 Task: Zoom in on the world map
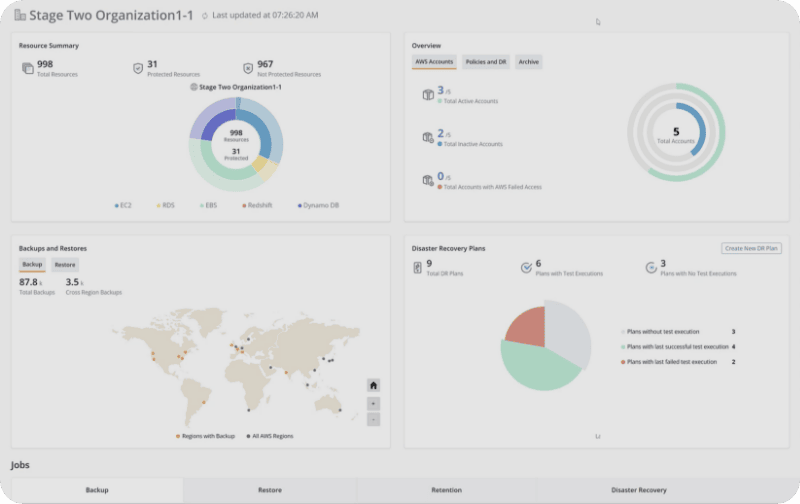[x=373, y=403]
